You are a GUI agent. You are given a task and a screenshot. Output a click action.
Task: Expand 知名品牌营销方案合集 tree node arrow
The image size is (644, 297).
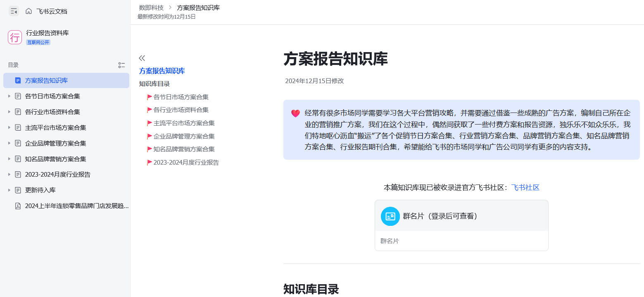click(x=9, y=159)
